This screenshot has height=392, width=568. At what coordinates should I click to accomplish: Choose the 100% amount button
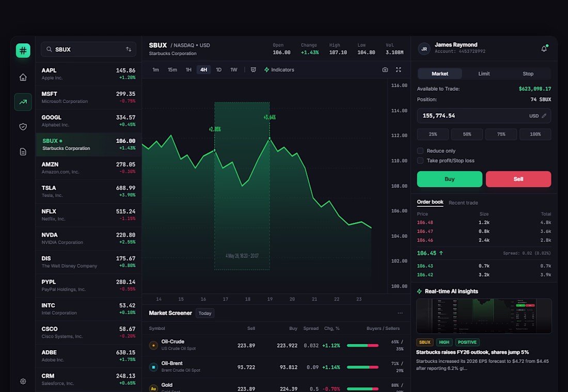coord(535,134)
